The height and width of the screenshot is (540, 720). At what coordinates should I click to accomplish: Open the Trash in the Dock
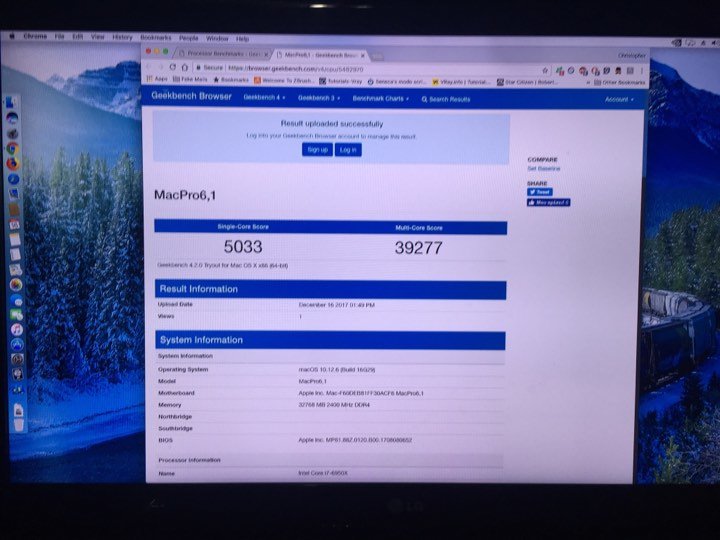pyautogui.click(x=19, y=424)
